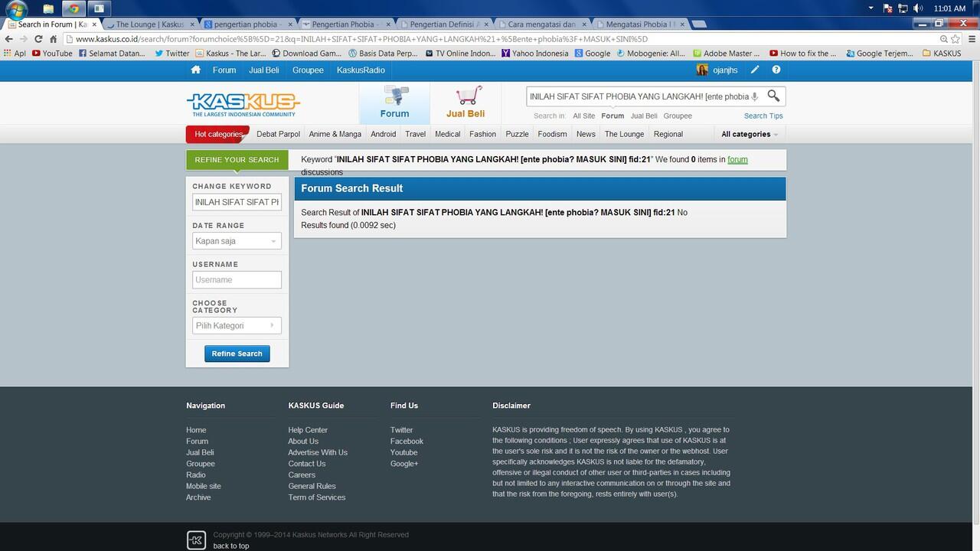
Task: Open Yahoo Indonesia bookmark
Action: click(535, 54)
